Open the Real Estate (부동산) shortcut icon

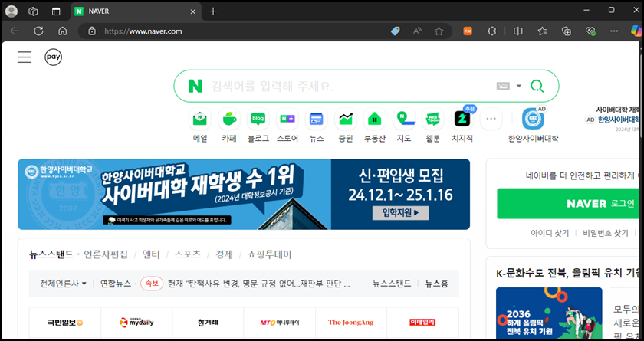(375, 119)
